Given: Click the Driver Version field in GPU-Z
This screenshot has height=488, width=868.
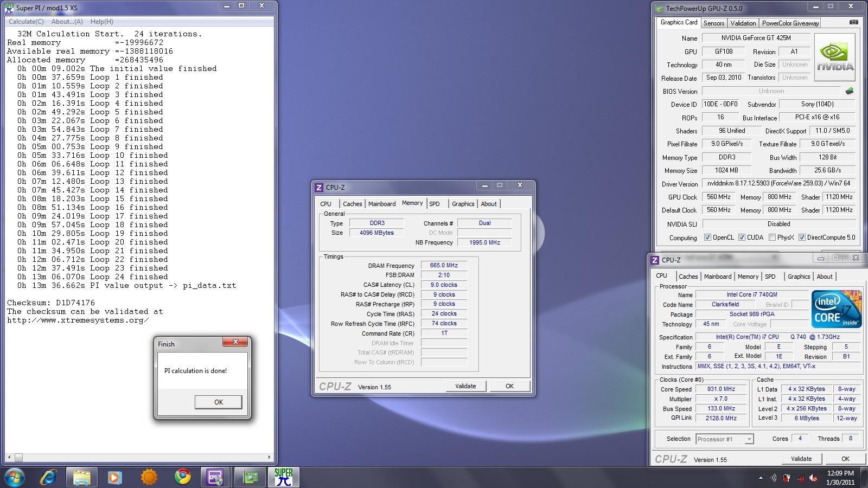Looking at the screenshot, I should point(778,183).
